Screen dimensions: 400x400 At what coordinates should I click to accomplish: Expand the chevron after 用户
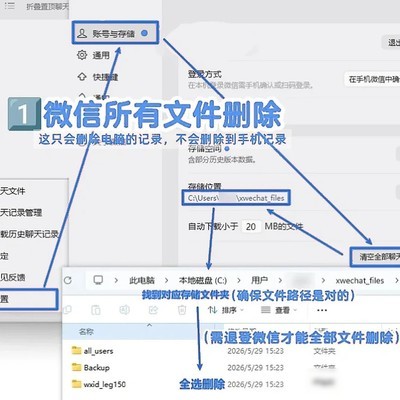[x=280, y=281]
